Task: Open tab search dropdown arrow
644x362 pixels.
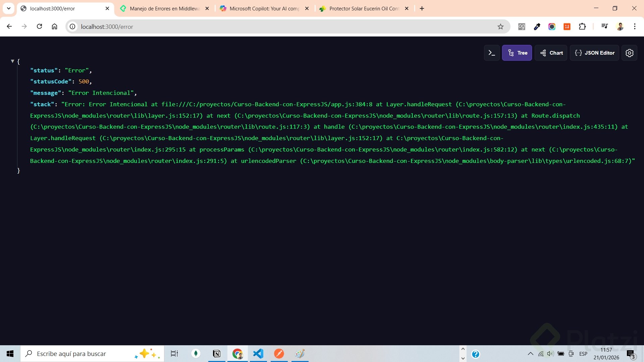Action: pyautogui.click(x=9, y=8)
